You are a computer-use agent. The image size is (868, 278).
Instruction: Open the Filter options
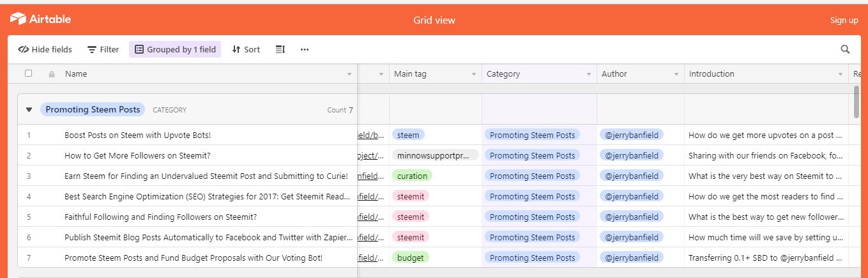click(x=103, y=49)
